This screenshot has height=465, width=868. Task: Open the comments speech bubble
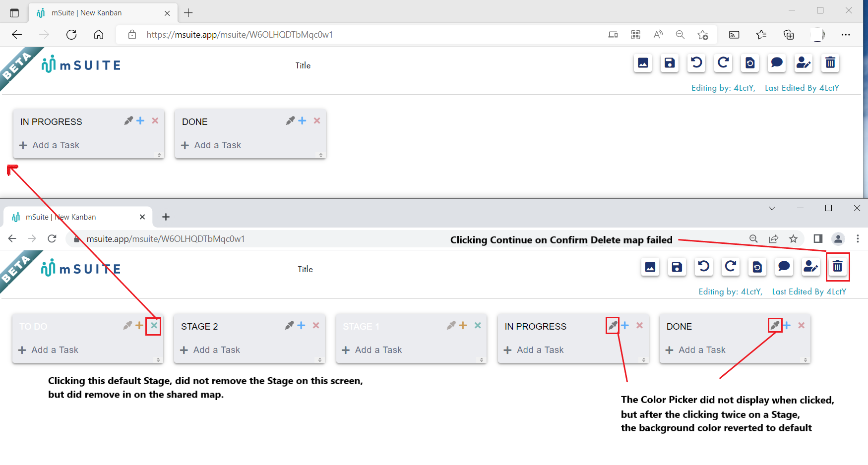(784, 267)
